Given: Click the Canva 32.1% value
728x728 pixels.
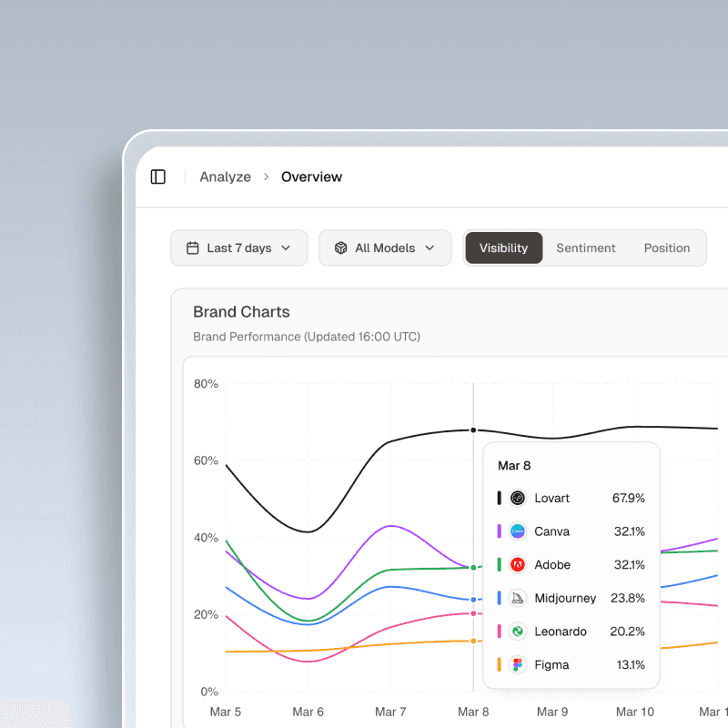Looking at the screenshot, I should pos(629,531).
